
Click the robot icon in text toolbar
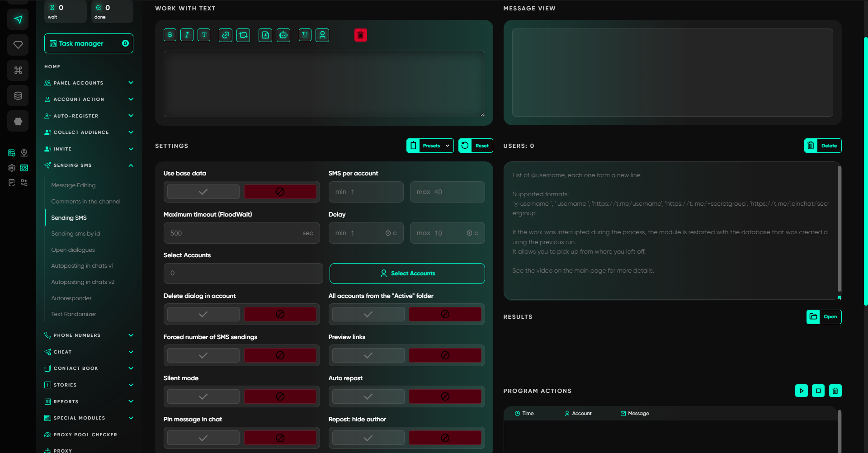click(283, 35)
